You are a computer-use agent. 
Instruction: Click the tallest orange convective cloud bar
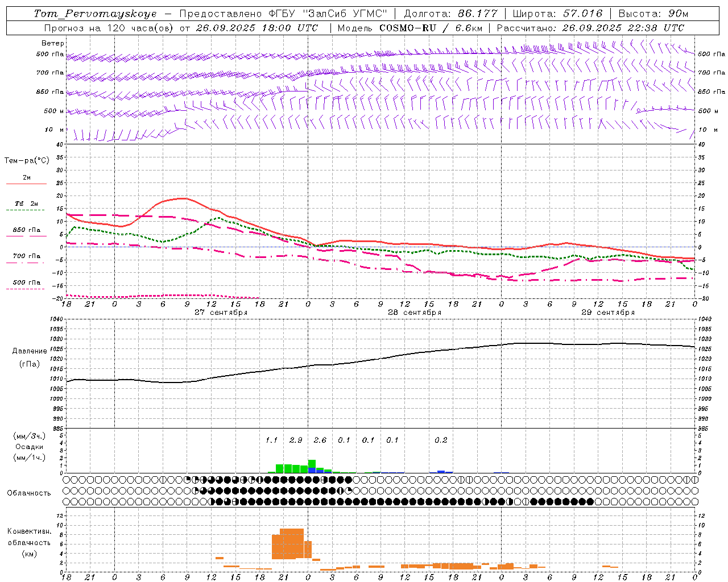click(x=292, y=544)
